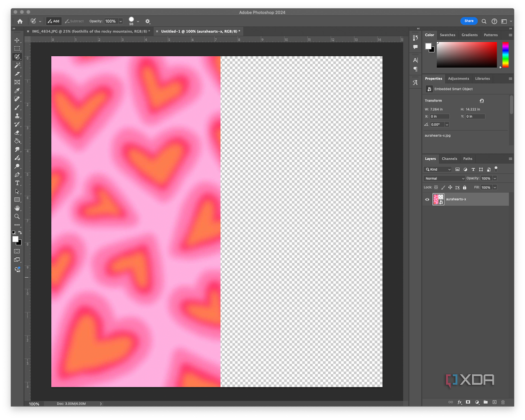Screen dimensions: 525x420
Task: Filter for shape layers
Action: click(481, 170)
